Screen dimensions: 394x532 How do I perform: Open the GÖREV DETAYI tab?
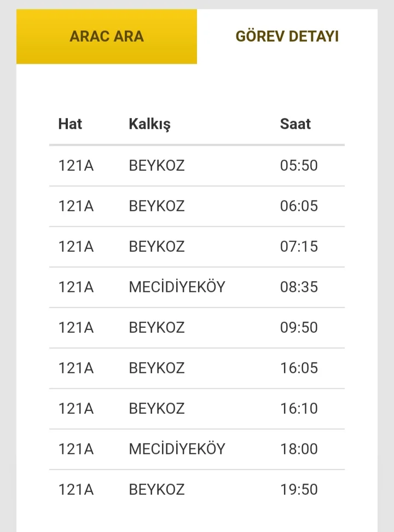click(287, 37)
